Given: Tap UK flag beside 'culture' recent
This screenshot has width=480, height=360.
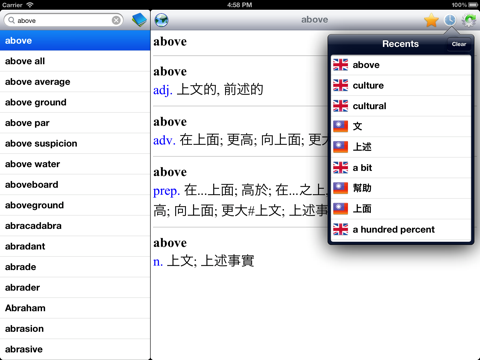Looking at the screenshot, I should (340, 85).
